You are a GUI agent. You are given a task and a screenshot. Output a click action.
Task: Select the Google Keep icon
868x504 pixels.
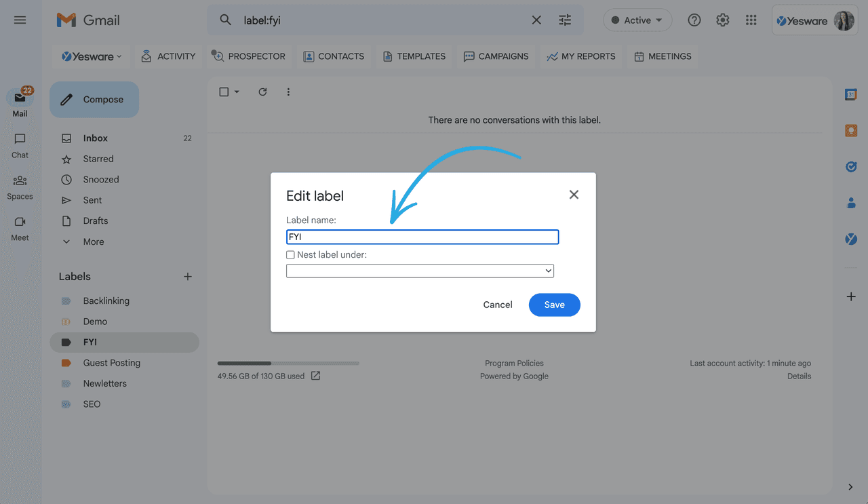[x=851, y=130]
